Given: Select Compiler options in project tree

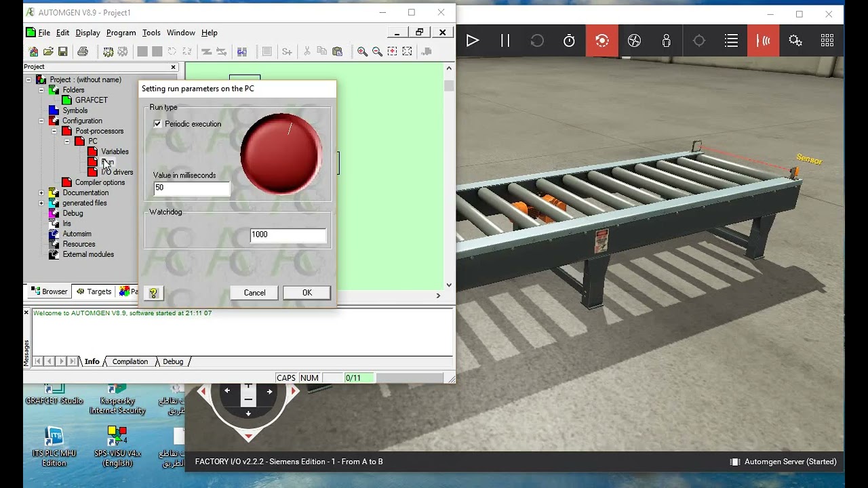Looking at the screenshot, I should (x=100, y=182).
